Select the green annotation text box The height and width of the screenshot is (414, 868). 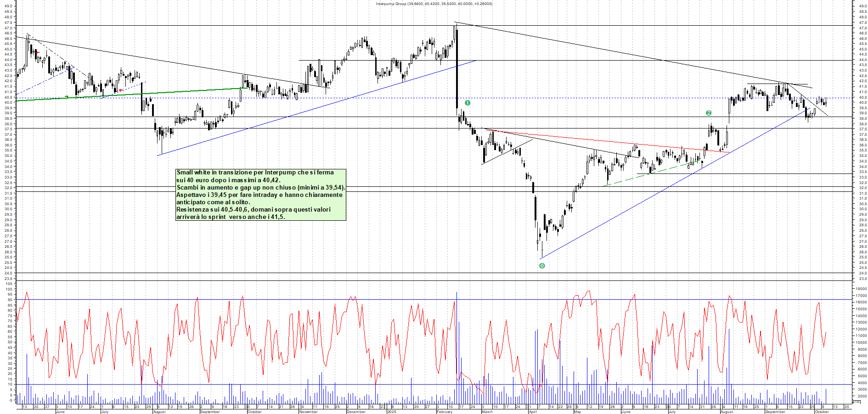(x=260, y=195)
